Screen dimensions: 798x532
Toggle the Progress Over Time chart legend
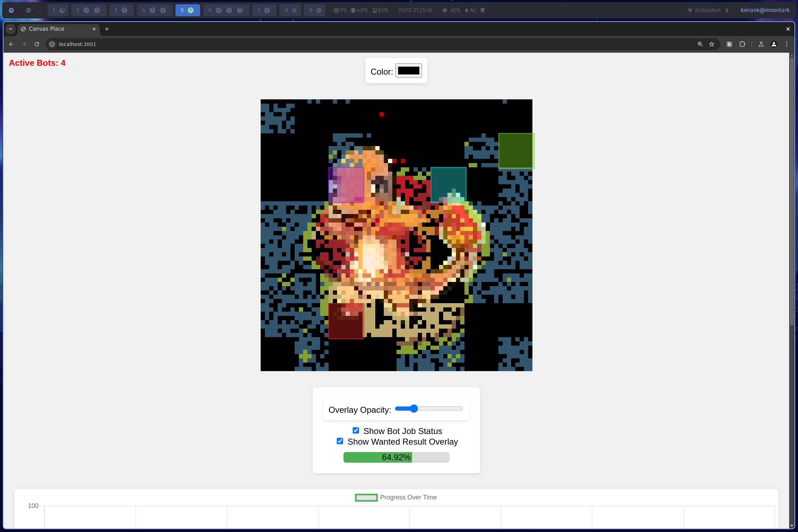point(396,497)
